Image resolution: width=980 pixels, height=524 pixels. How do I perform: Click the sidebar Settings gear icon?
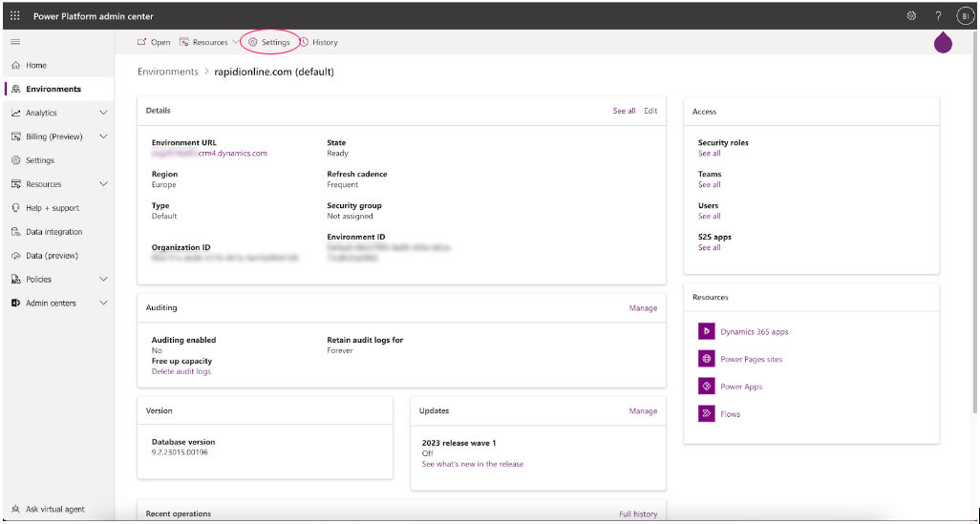(16, 160)
